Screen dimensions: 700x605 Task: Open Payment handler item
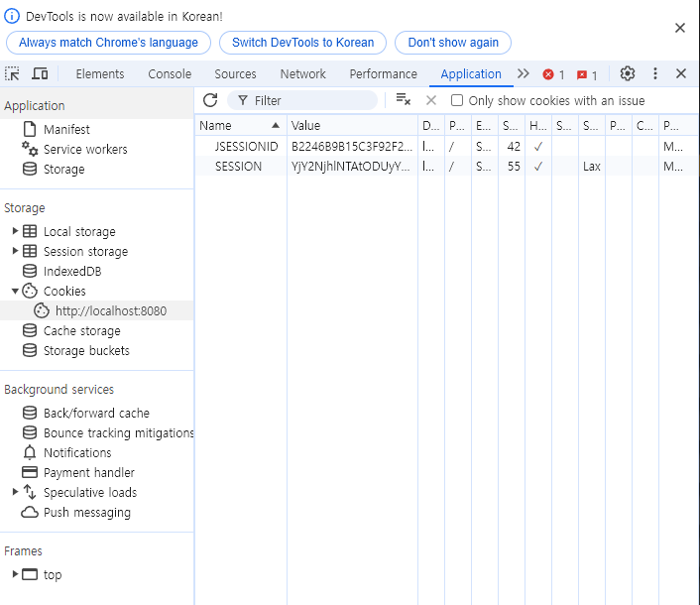click(89, 472)
